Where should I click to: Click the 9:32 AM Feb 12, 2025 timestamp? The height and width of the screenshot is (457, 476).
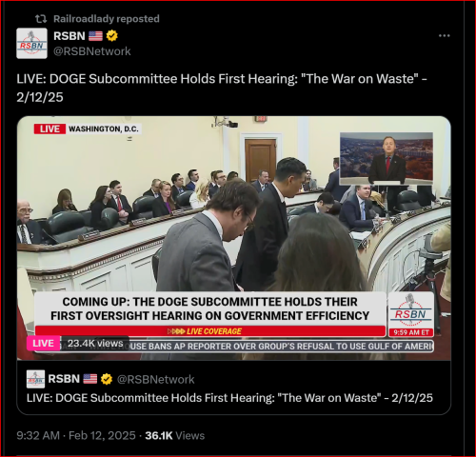pos(76,435)
